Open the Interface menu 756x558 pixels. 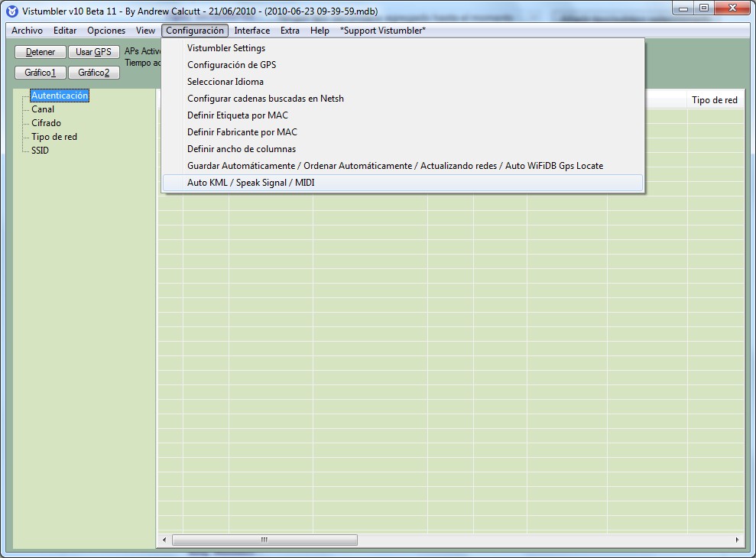tap(252, 31)
